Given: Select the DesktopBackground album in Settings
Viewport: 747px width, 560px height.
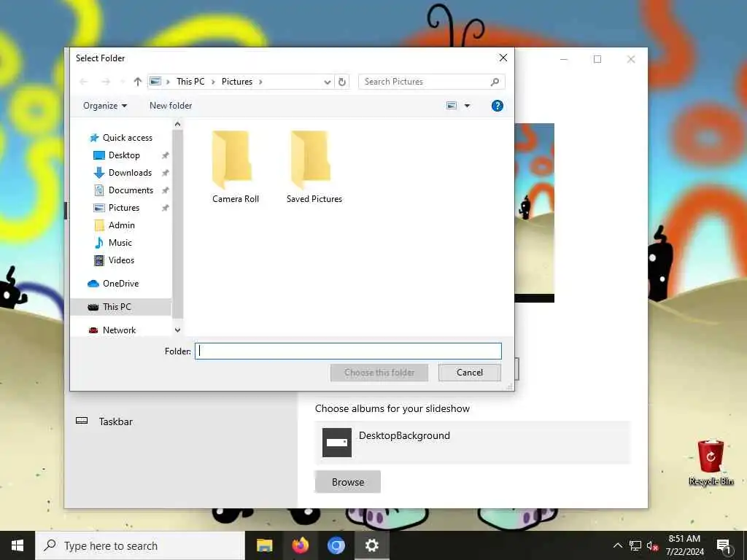Looking at the screenshot, I should (x=473, y=443).
